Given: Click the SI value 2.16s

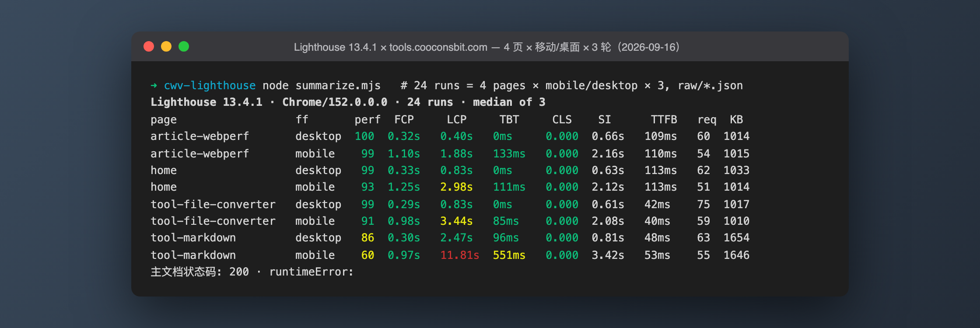Looking at the screenshot, I should click(608, 154).
